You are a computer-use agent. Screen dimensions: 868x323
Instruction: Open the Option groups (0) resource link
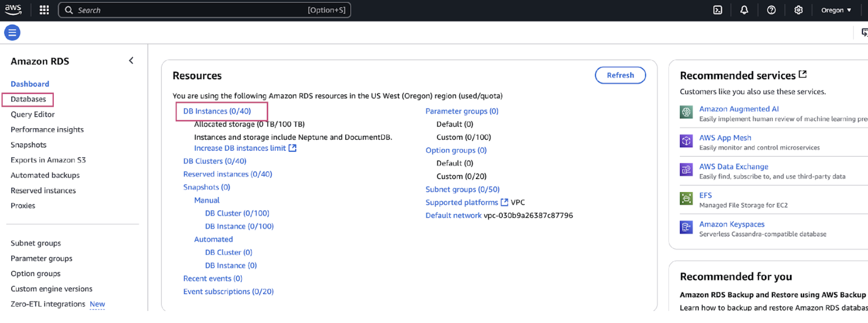click(x=456, y=150)
